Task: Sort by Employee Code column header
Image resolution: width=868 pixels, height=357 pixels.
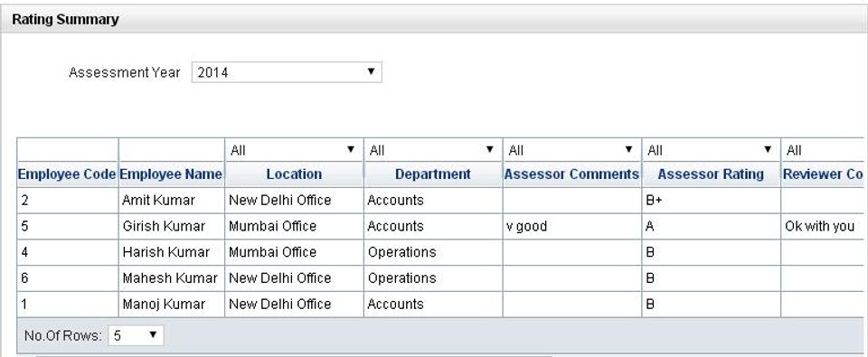Action: 67,174
